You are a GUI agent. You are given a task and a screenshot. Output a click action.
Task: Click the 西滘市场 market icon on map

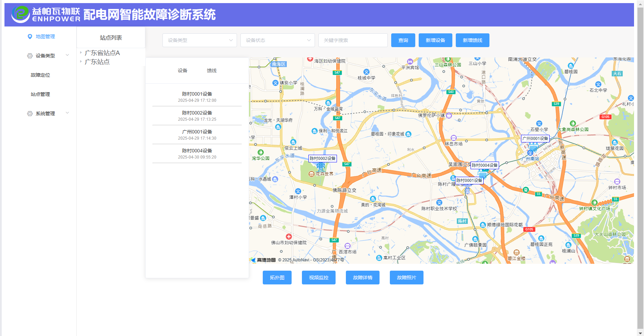pyautogui.click(x=348, y=246)
